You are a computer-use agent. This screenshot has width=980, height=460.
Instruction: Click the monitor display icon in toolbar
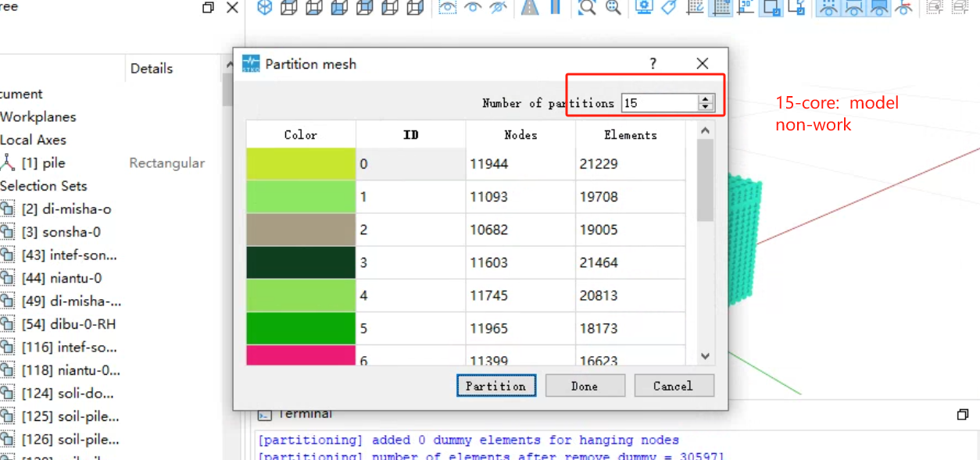point(644,8)
